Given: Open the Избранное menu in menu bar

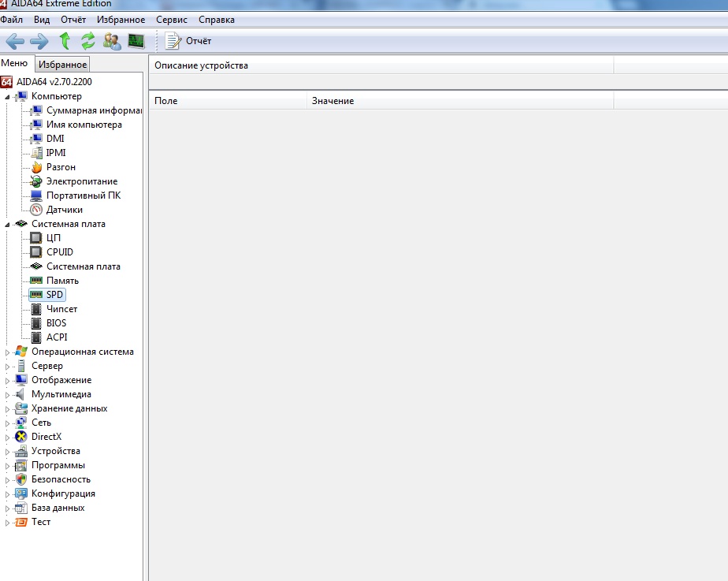Looking at the screenshot, I should click(x=121, y=20).
